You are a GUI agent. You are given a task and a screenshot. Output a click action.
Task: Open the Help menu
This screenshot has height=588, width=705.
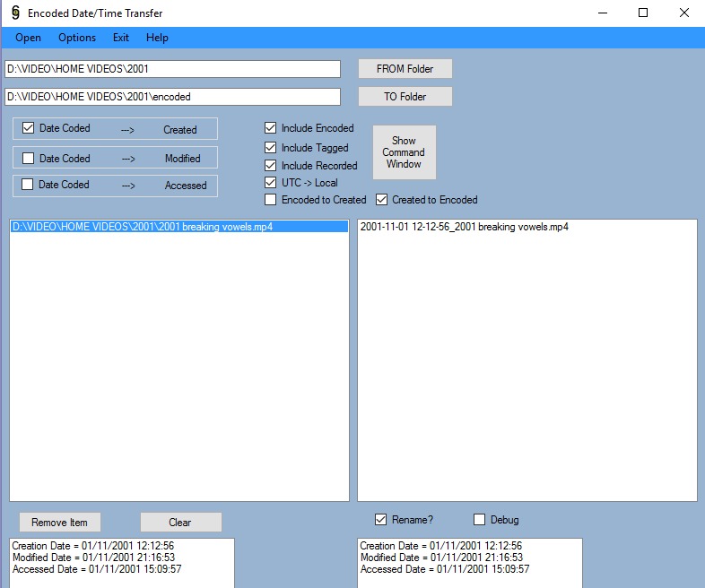(x=157, y=38)
